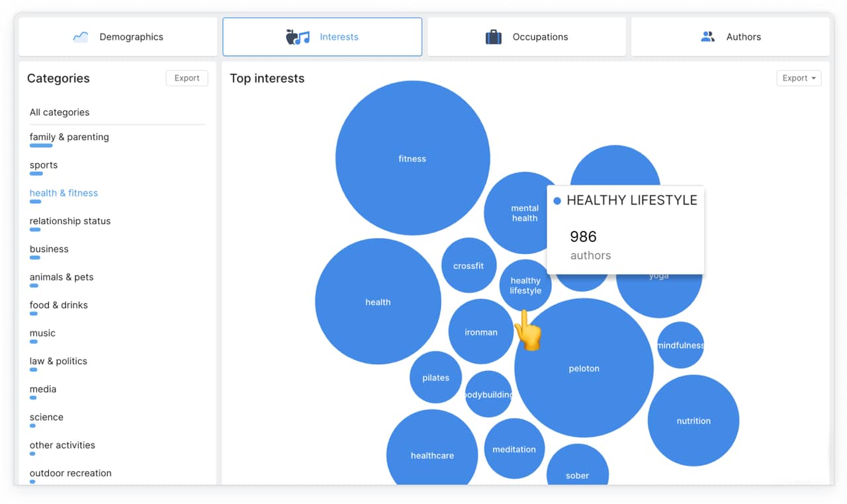Select the ironman bubble
The width and height of the screenshot is (847, 504).
tap(480, 332)
